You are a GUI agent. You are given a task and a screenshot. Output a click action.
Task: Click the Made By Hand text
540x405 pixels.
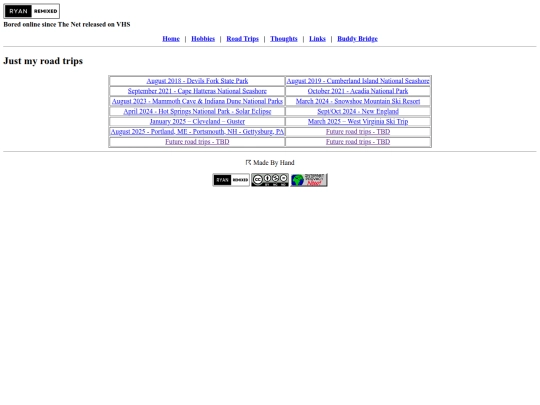click(x=274, y=163)
